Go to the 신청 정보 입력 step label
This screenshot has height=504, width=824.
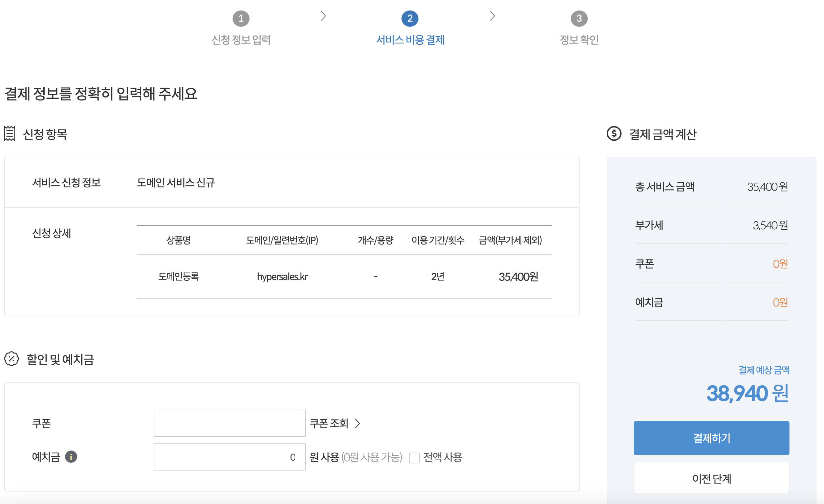(241, 40)
